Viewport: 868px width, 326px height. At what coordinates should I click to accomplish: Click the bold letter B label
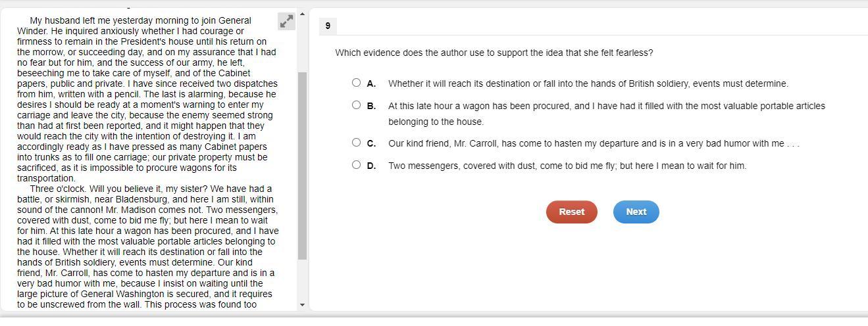371,106
